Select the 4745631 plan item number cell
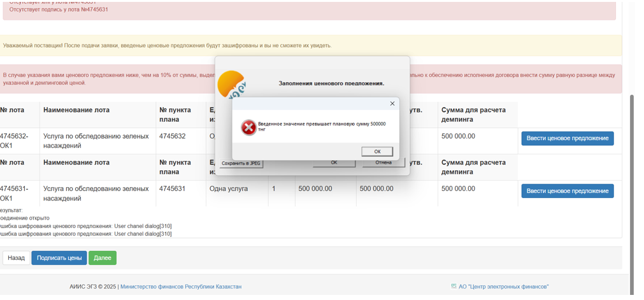 coord(173,189)
